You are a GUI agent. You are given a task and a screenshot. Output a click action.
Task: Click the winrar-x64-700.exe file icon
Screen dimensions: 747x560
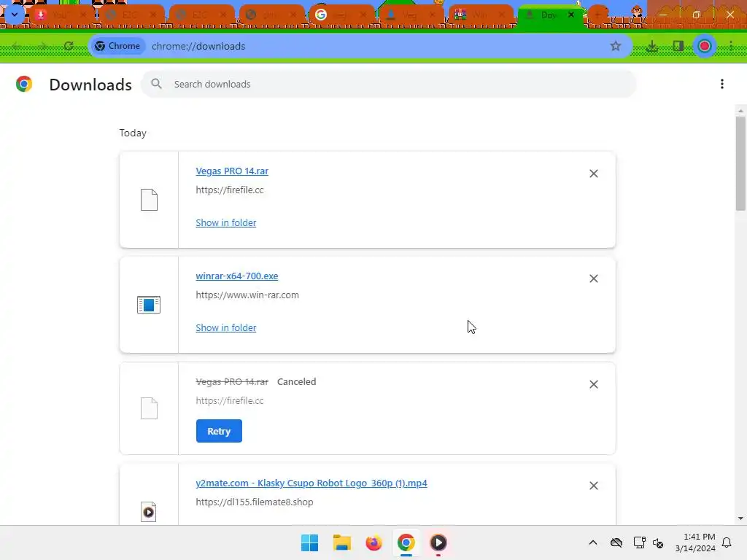click(x=149, y=305)
